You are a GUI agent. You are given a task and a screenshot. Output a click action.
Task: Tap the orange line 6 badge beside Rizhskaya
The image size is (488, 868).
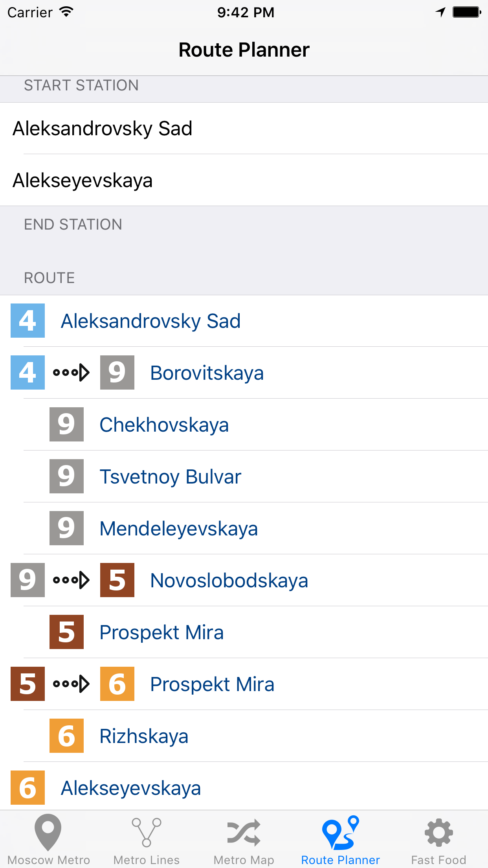(66, 736)
